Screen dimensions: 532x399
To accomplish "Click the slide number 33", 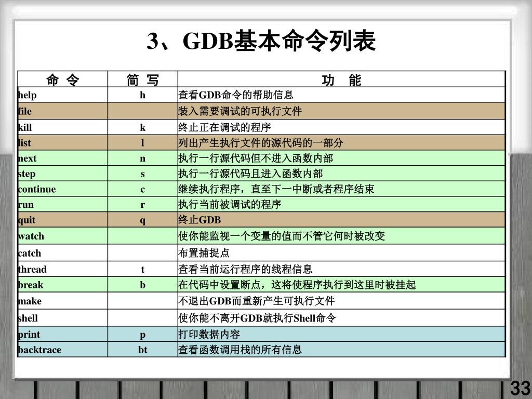I will coord(521,389).
